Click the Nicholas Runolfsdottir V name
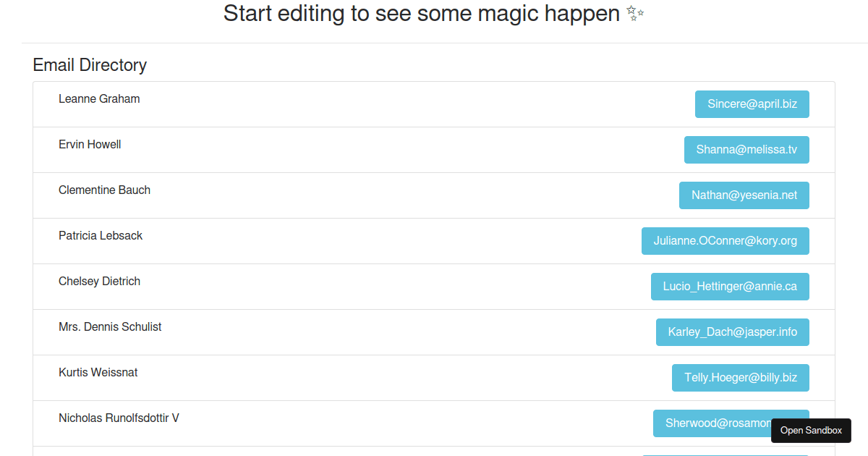The height and width of the screenshot is (456, 868). point(119,418)
